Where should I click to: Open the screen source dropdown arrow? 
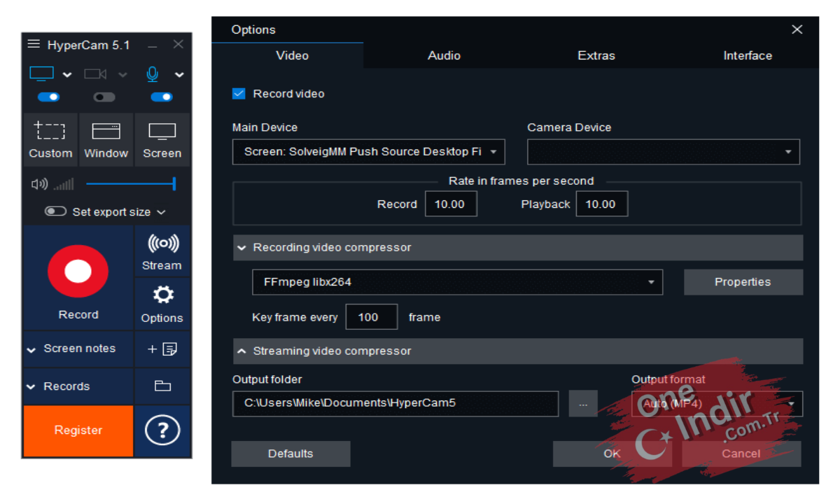pyautogui.click(x=67, y=75)
